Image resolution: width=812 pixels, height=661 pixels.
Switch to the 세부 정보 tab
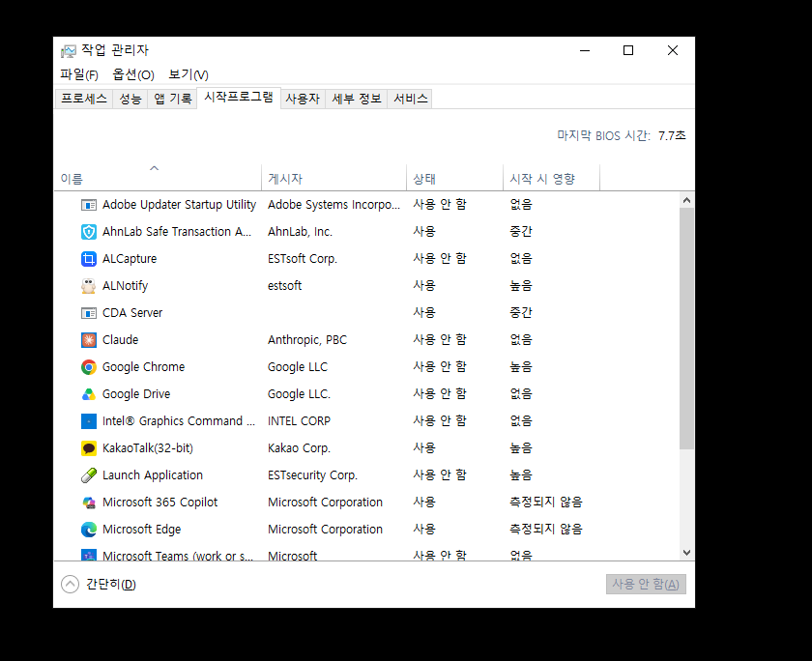coord(357,99)
